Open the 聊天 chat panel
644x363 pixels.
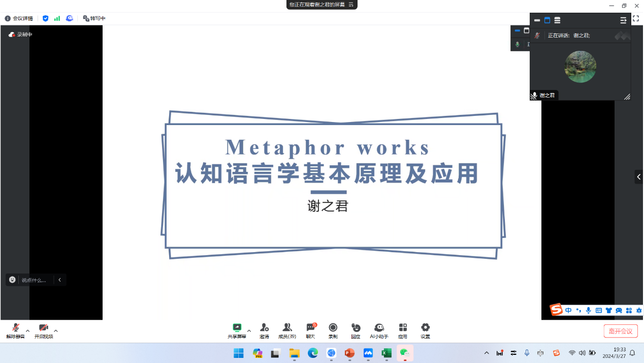point(310,329)
